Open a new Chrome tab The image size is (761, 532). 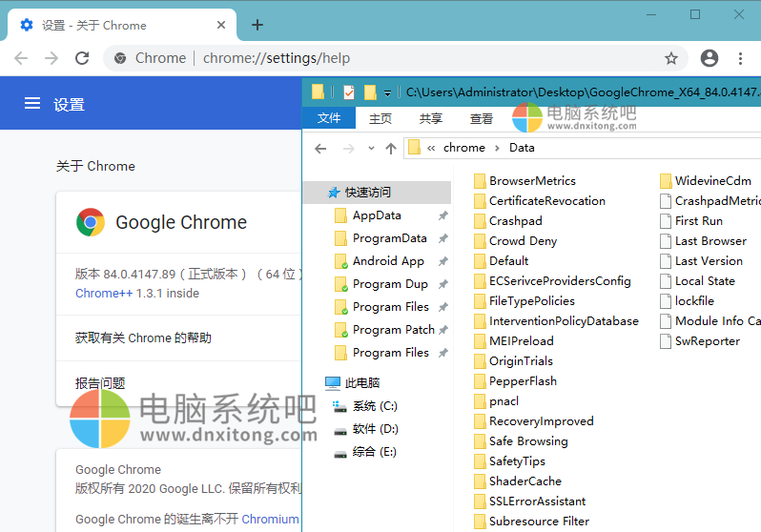(x=257, y=25)
